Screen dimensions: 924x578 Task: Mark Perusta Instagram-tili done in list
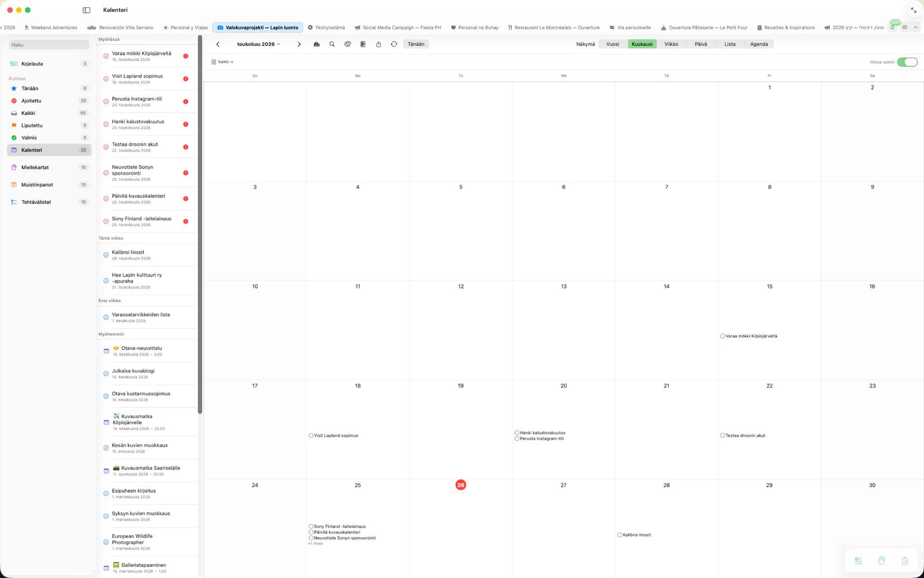(x=106, y=102)
